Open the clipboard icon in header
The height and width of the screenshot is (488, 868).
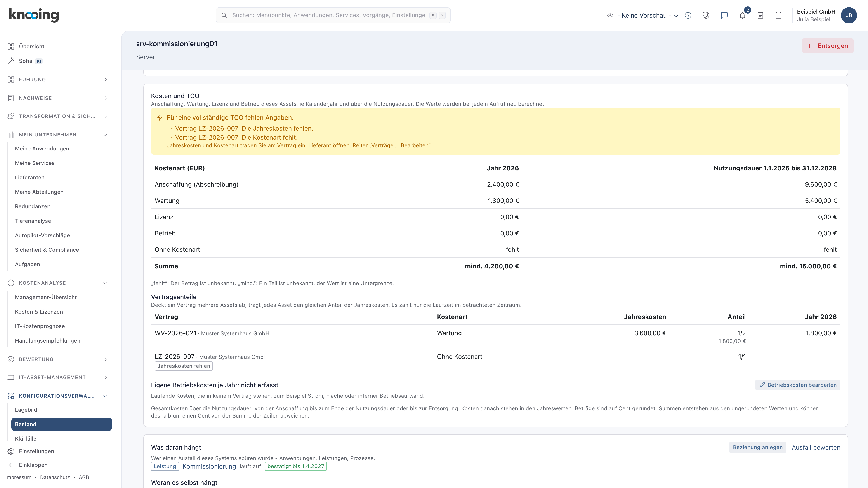click(x=778, y=16)
